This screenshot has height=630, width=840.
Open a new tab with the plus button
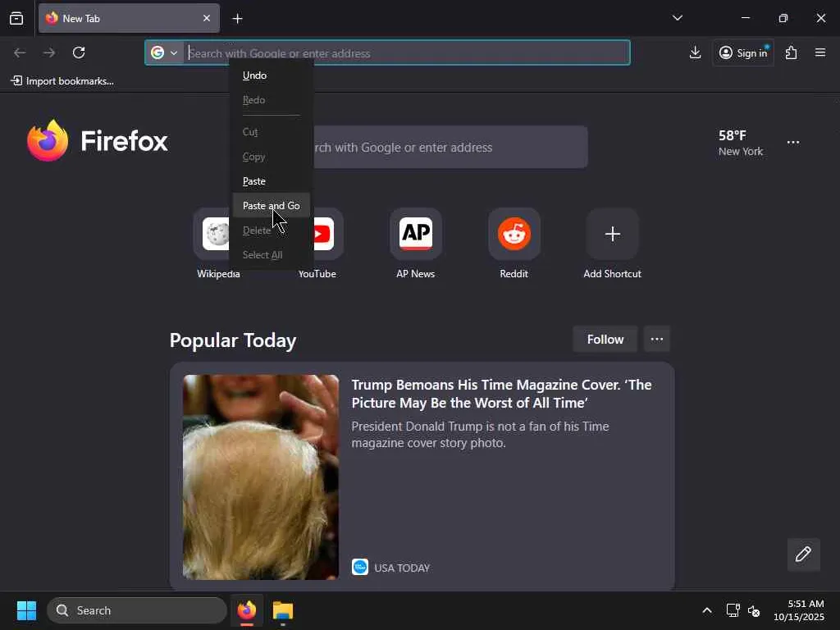237,18
